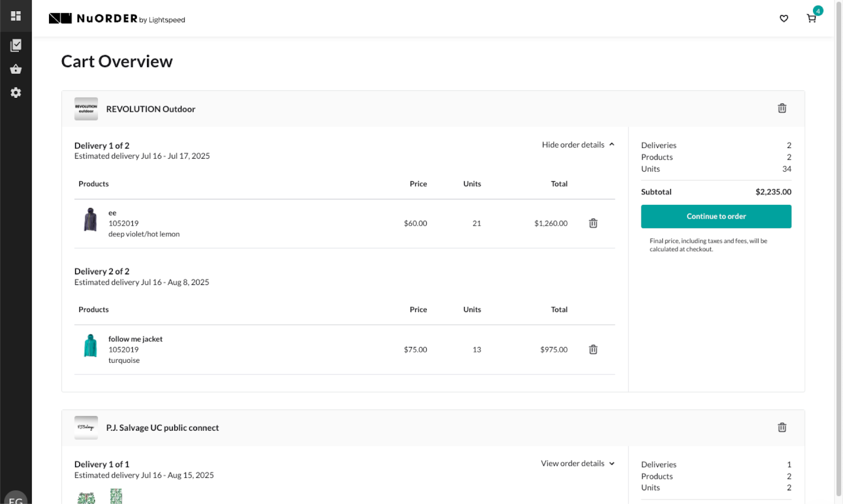Remove the 'ee' jacket from delivery 1

point(593,223)
